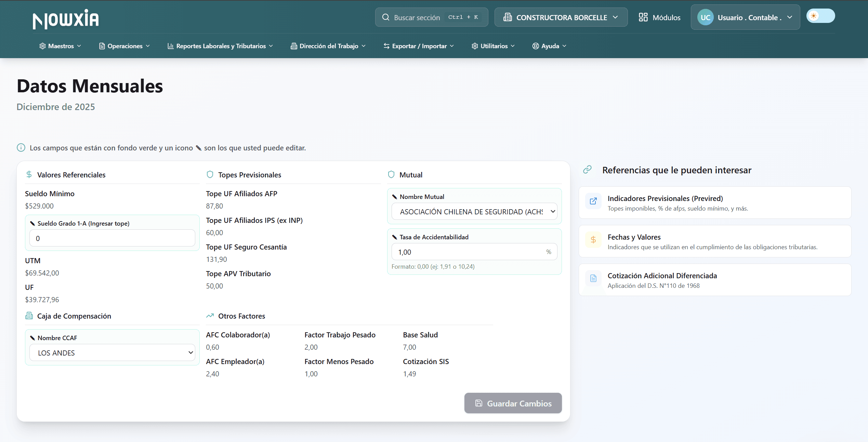Click the info icon before the editable-fields note
The height and width of the screenshot is (442, 868).
pyautogui.click(x=21, y=148)
